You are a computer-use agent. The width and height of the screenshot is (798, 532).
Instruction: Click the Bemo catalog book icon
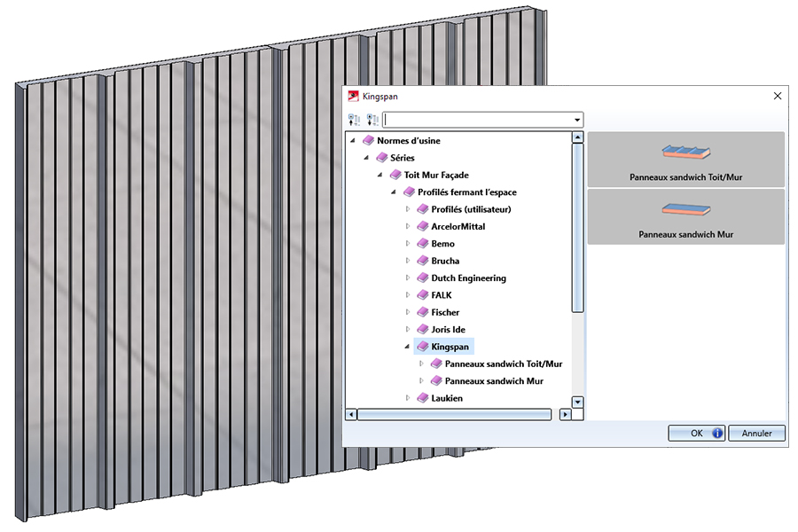[x=422, y=244]
